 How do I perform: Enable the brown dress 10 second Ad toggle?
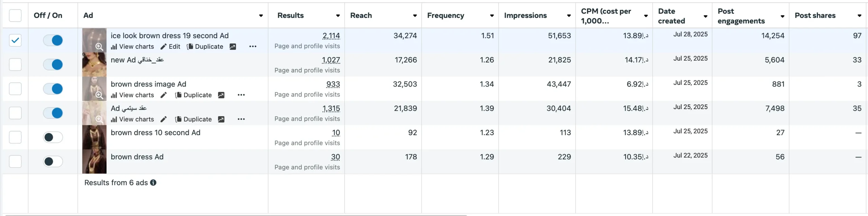(x=53, y=137)
